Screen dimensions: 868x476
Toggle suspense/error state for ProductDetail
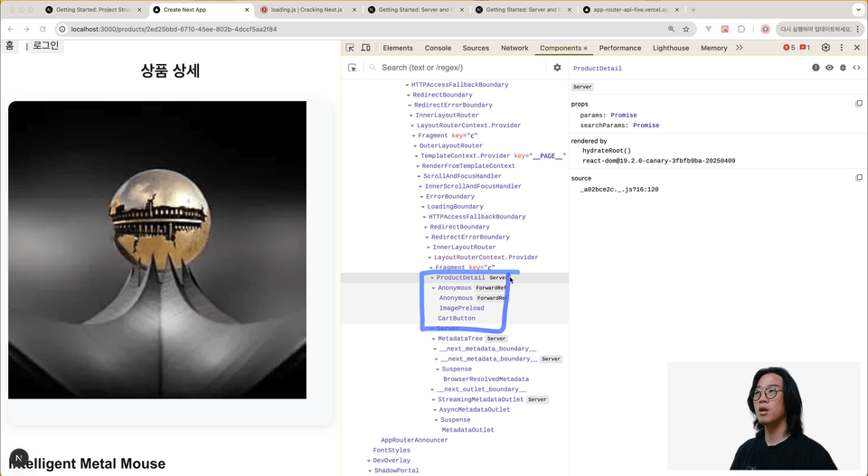[x=816, y=68]
